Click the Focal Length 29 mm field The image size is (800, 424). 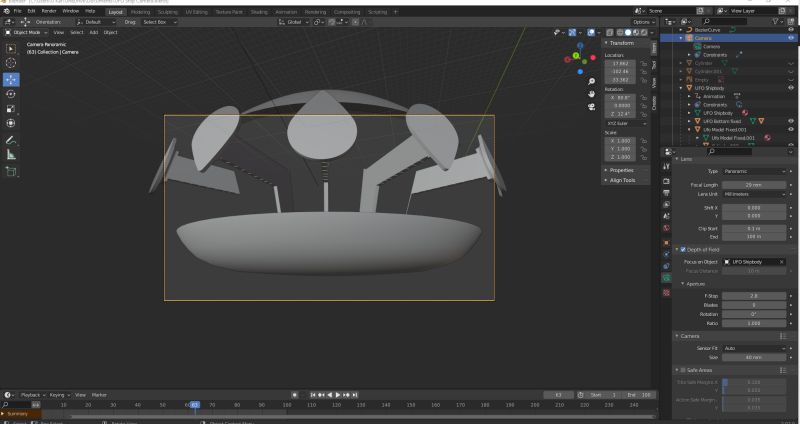[754, 185]
